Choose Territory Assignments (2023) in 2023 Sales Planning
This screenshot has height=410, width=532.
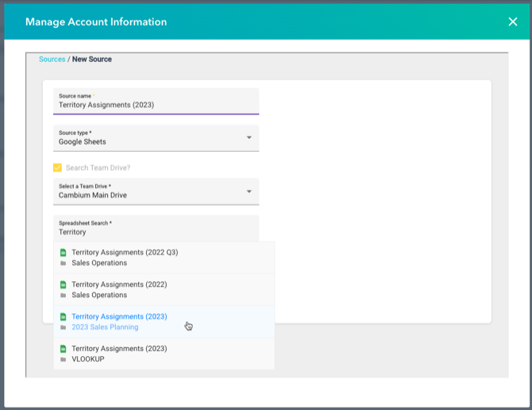pyautogui.click(x=164, y=322)
